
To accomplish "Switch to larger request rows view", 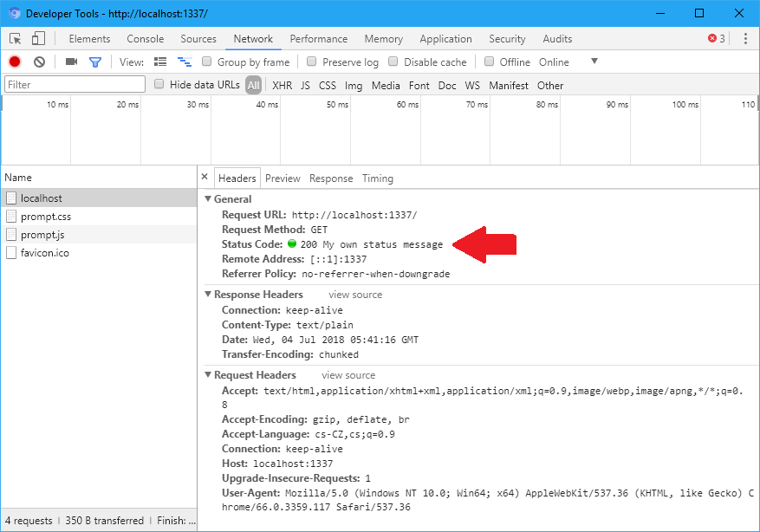I will click(160, 62).
